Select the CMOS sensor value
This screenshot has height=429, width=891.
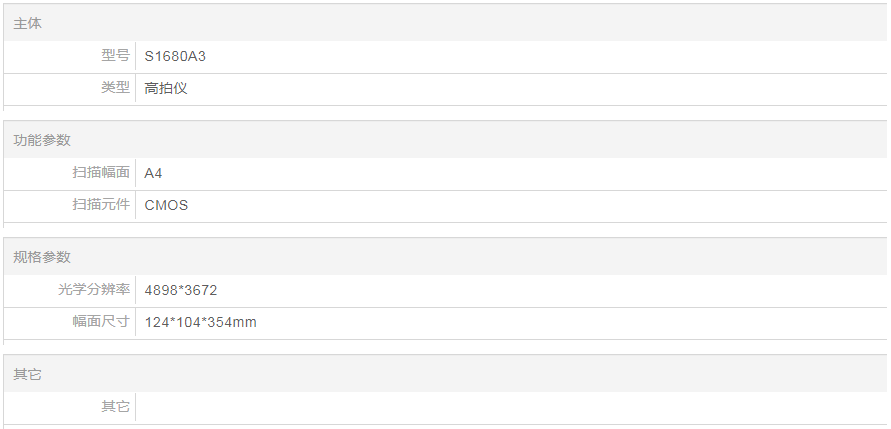(166, 205)
